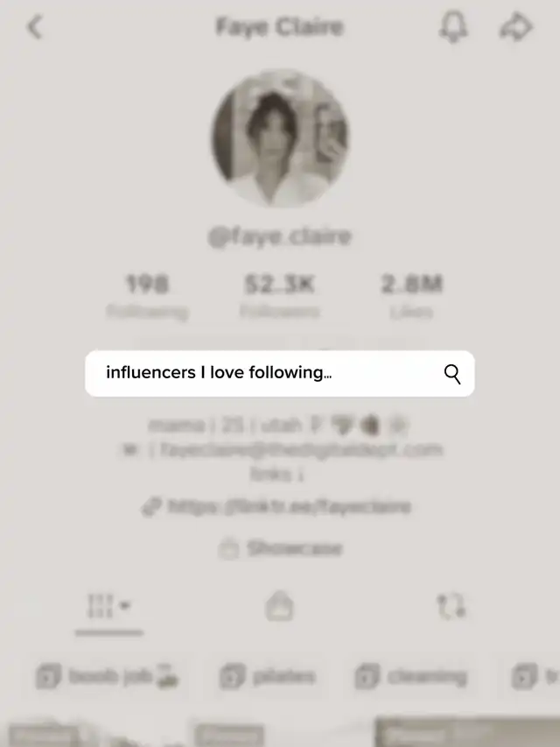The image size is (560, 747).
Task: View the 52.3K Followers list
Action: (x=279, y=295)
